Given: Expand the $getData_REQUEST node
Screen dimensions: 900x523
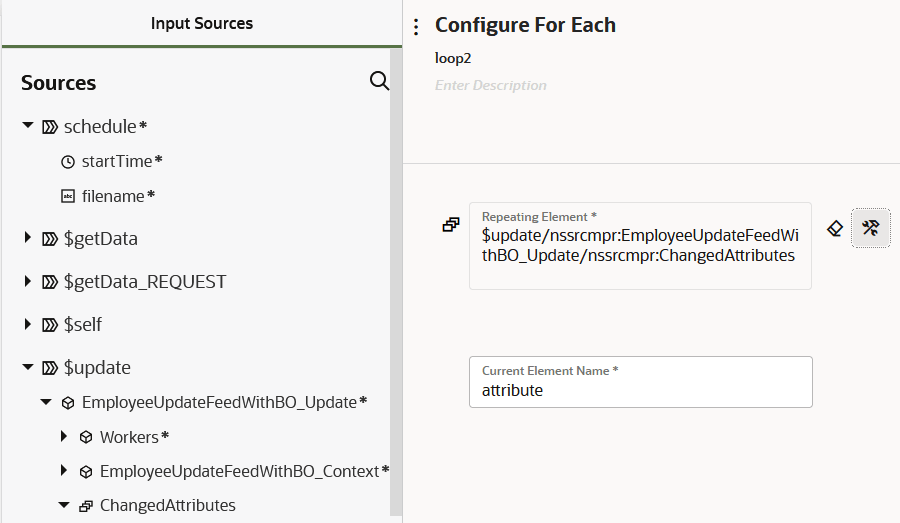Looking at the screenshot, I should pyautogui.click(x=28, y=282).
